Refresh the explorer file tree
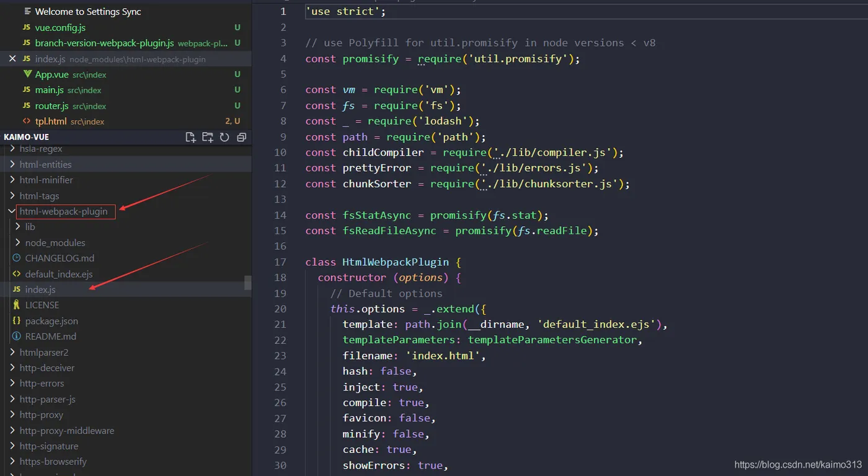The height and width of the screenshot is (476, 868). coord(224,137)
